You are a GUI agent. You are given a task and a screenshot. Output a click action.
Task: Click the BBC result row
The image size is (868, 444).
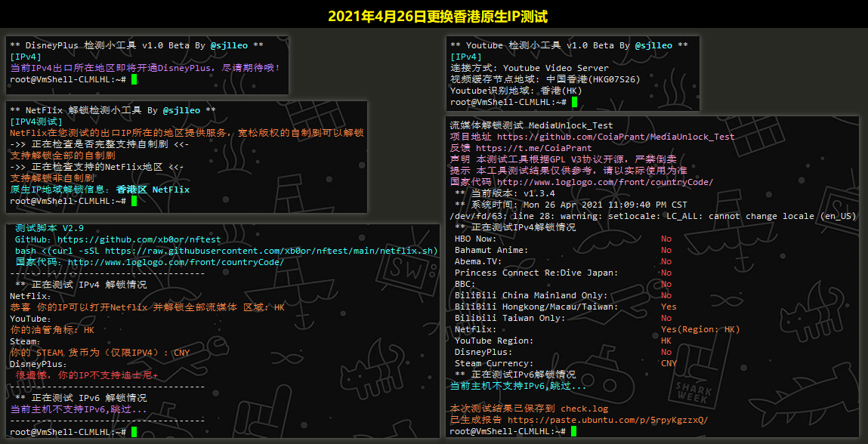[563, 284]
